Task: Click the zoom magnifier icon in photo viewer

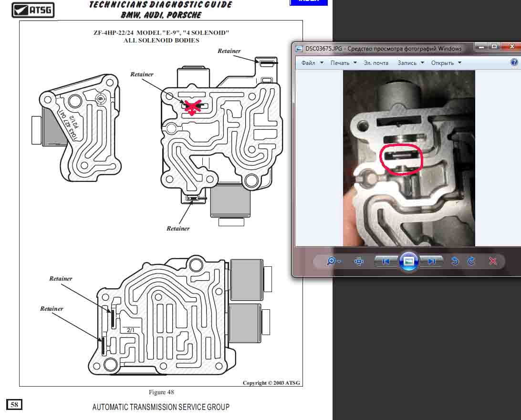Action: pos(331,261)
